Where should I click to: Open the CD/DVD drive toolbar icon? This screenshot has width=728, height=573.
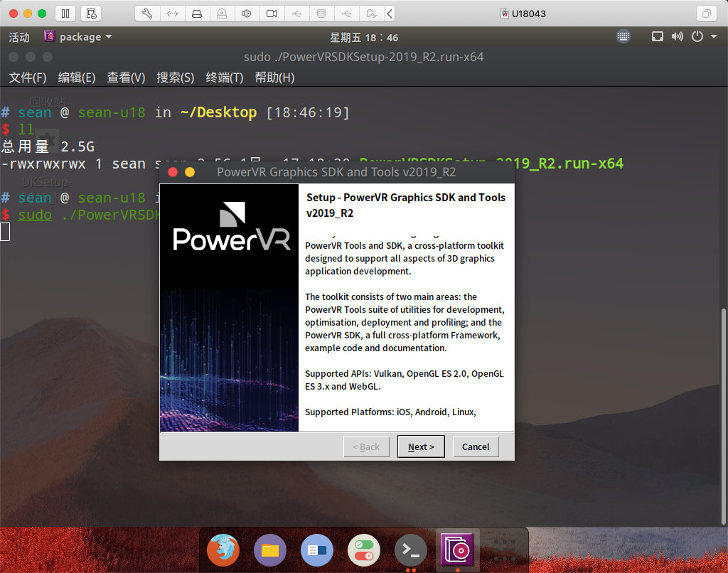222,14
